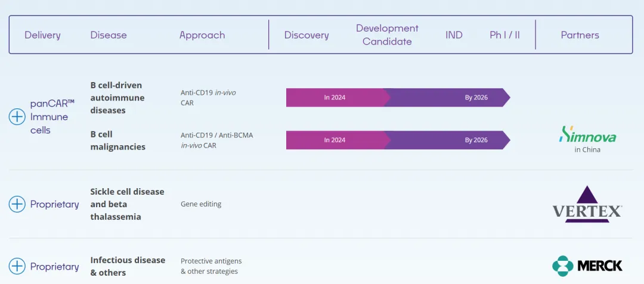Select the Ph I / II header

point(504,35)
